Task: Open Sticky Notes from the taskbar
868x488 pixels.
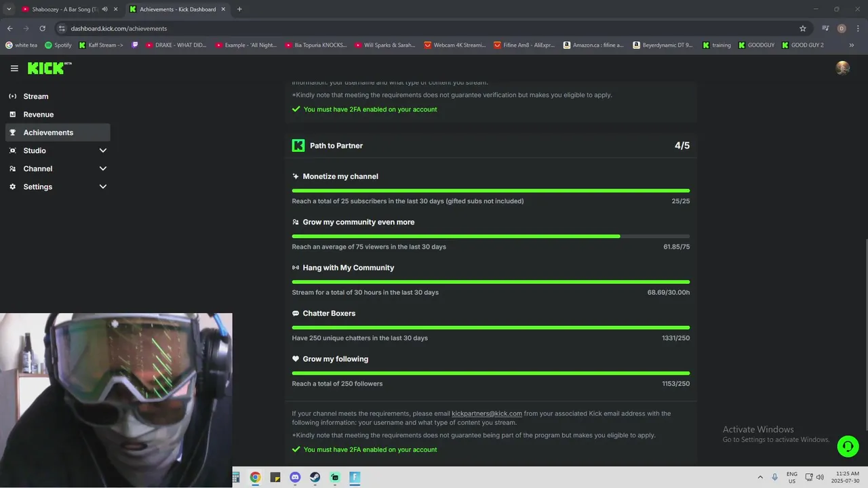Action: [x=275, y=477]
